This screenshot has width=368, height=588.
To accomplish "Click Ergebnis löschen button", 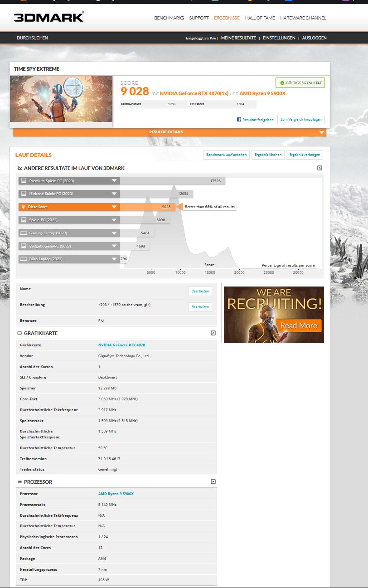I will (268, 155).
